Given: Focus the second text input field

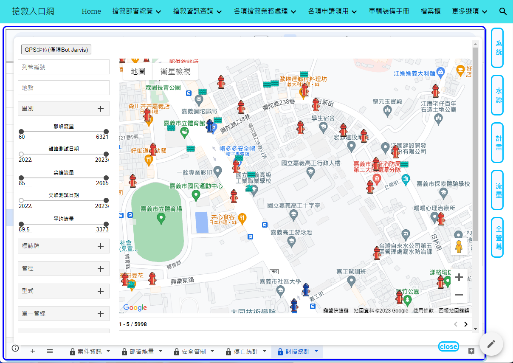Looking at the screenshot, I should click(64, 88).
